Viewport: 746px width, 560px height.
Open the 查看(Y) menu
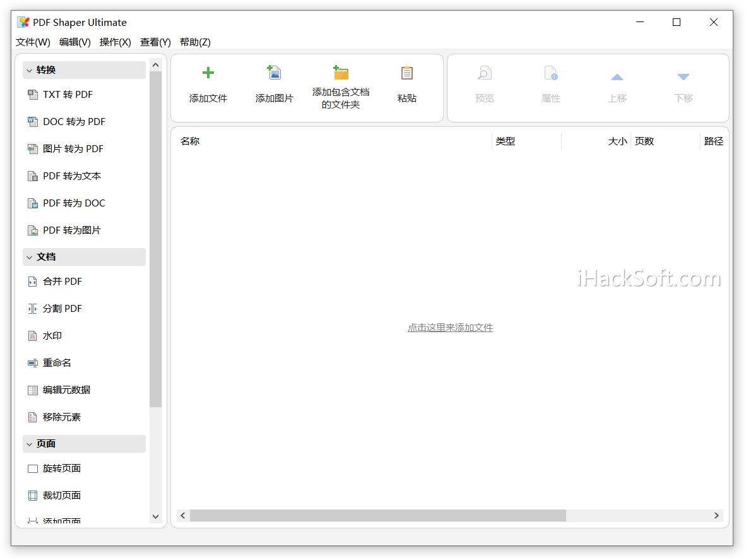click(156, 42)
